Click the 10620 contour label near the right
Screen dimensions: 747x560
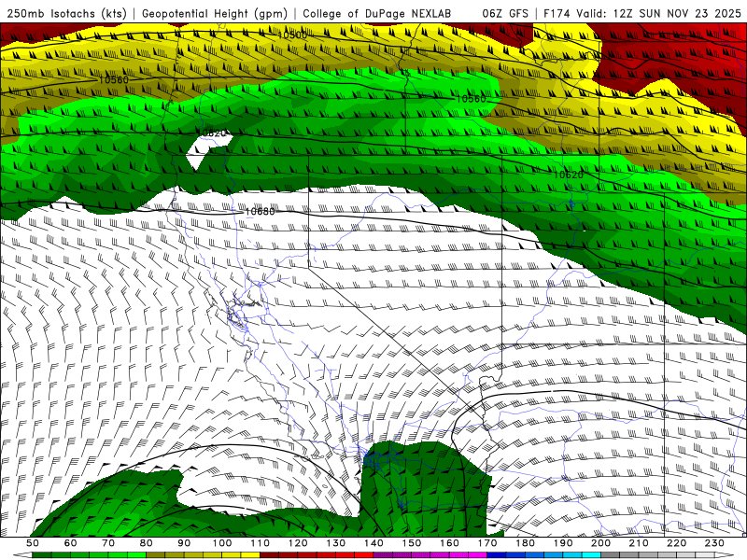tap(569, 175)
